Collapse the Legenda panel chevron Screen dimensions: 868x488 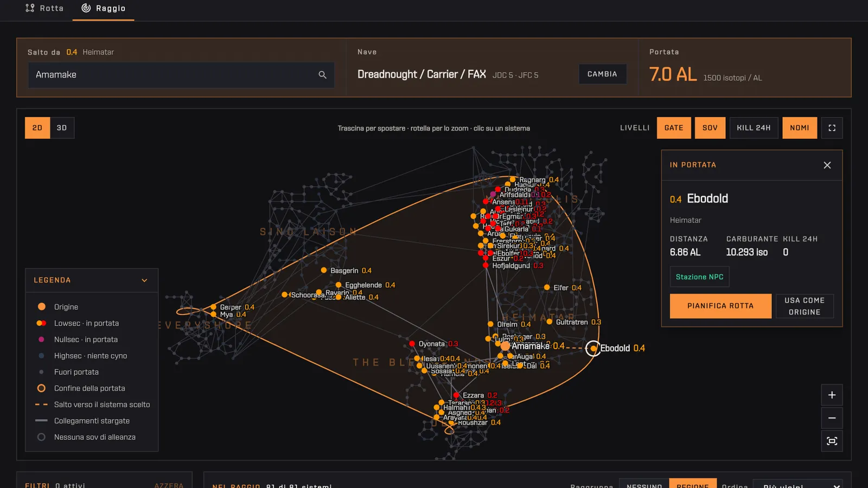click(x=144, y=280)
